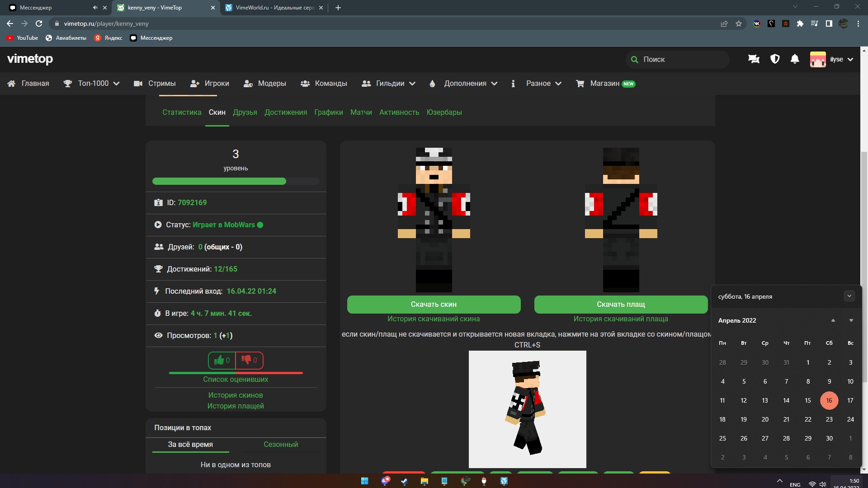Switch to the Достижения tab

pyautogui.click(x=286, y=113)
